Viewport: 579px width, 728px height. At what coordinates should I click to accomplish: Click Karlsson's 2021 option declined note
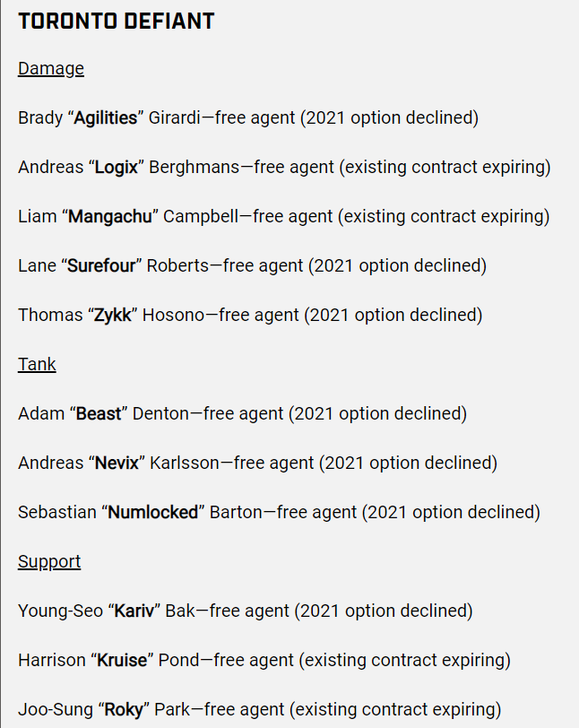click(x=408, y=463)
